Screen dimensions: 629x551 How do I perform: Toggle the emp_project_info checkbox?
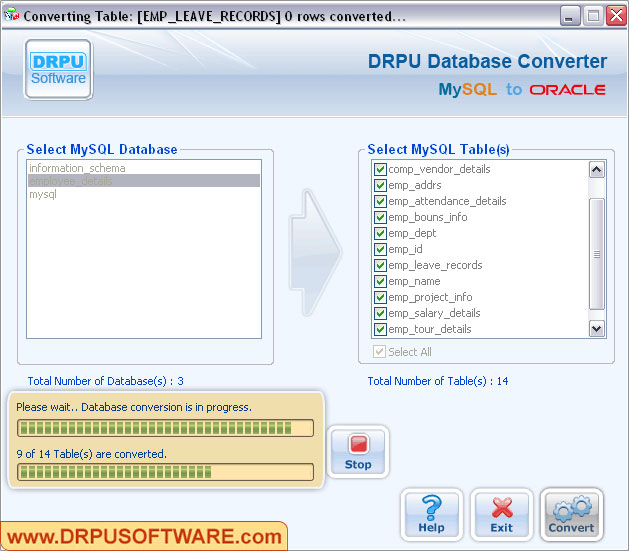pos(380,297)
